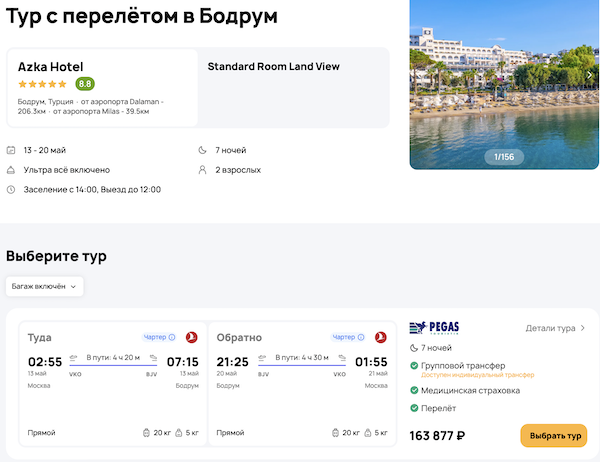Click the moon icon next to 7 ночей

tap(203, 150)
